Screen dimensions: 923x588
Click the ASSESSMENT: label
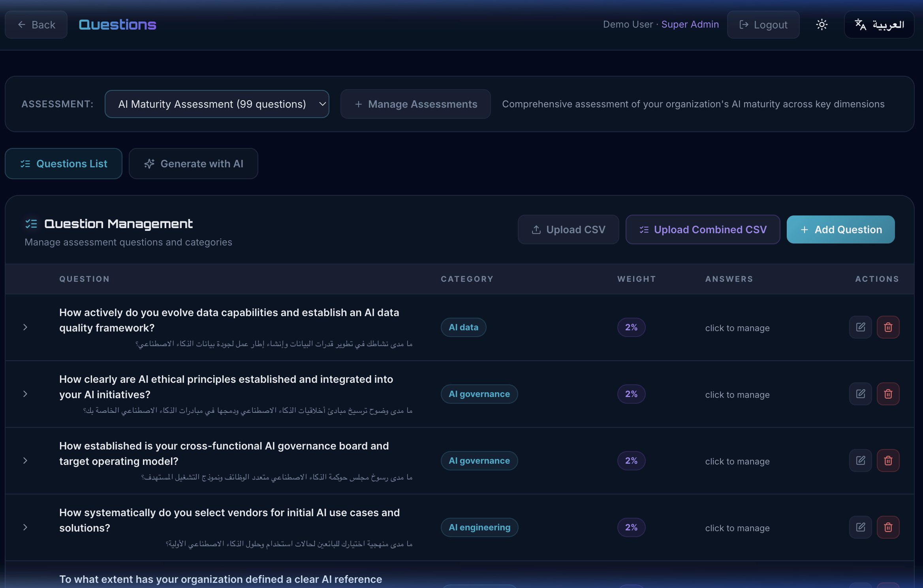tap(57, 104)
